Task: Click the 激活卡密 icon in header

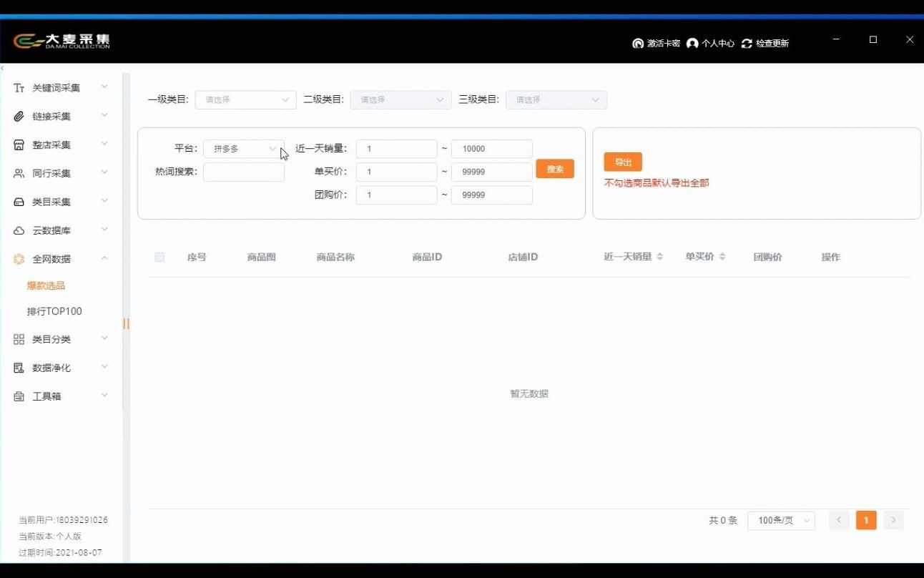Action: [638, 44]
